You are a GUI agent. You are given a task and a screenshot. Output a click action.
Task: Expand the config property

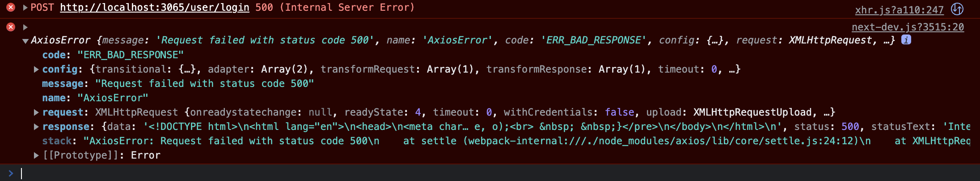click(36, 69)
